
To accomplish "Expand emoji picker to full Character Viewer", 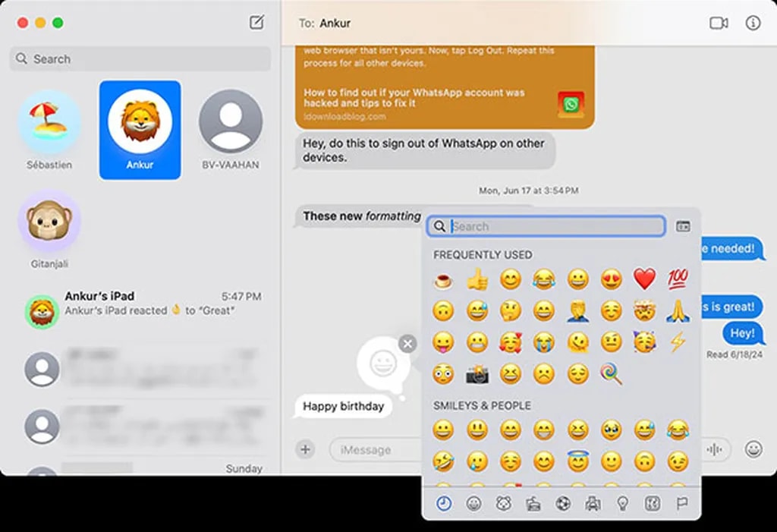I will pos(683,226).
